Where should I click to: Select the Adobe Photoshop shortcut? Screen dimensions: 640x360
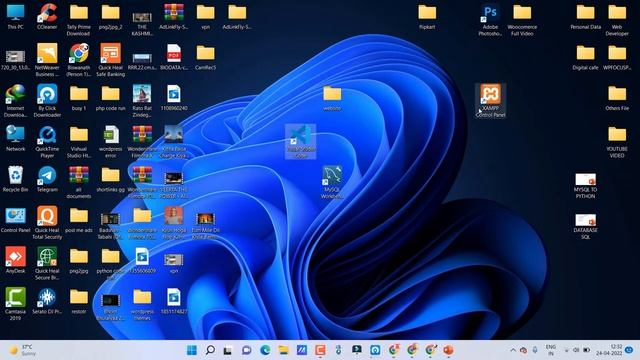tap(490, 20)
